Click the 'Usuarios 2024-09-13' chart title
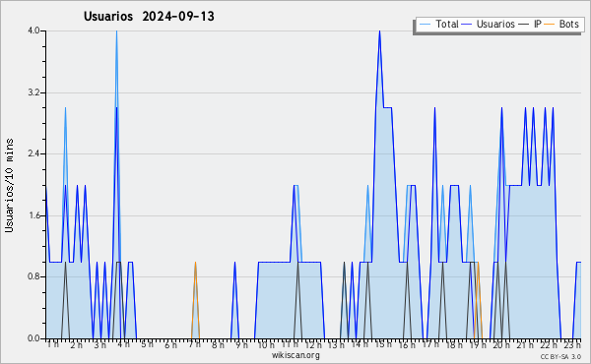Screen dimensions: 591x364 149,16
